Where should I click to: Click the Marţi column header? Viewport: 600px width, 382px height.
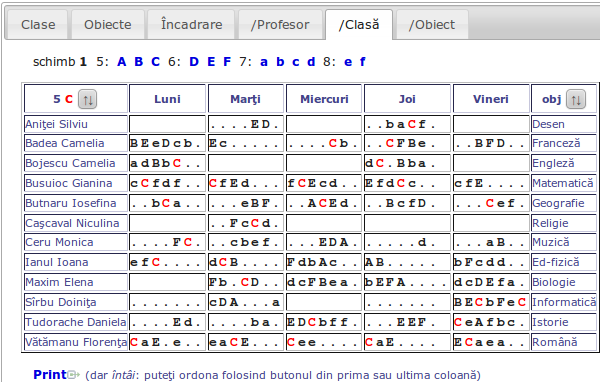click(245, 99)
